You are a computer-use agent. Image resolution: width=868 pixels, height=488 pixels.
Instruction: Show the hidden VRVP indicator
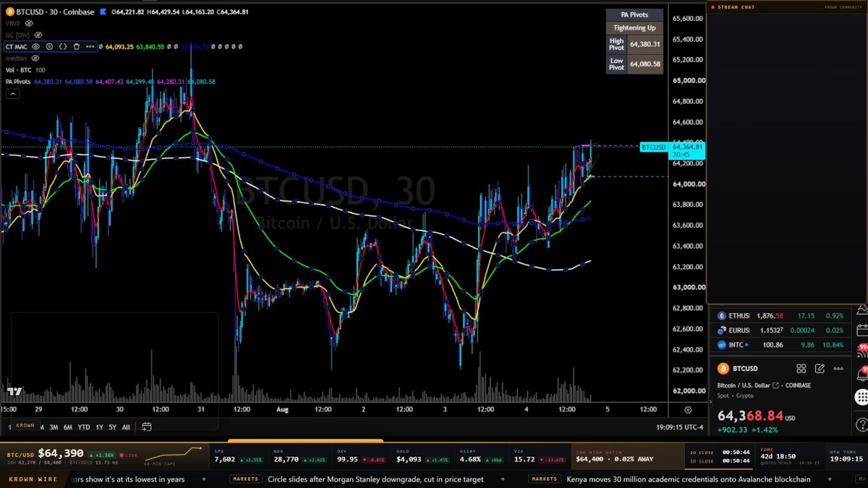pyautogui.click(x=28, y=23)
